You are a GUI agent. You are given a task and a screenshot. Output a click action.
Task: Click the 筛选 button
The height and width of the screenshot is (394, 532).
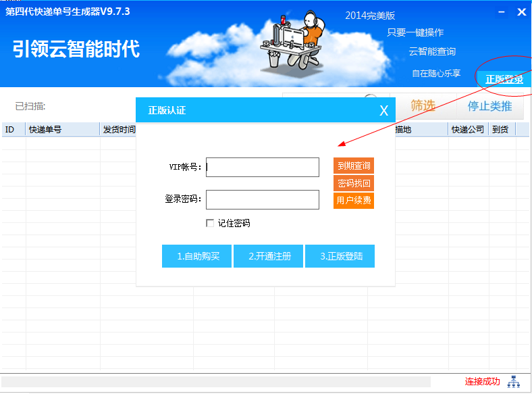(x=423, y=106)
